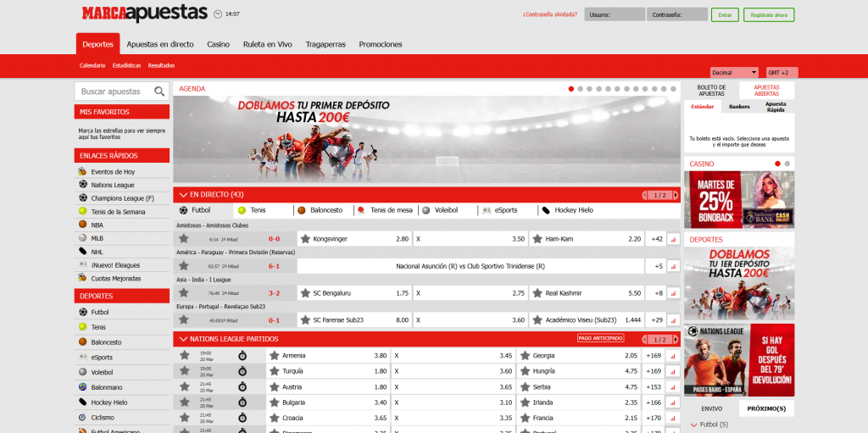Open Champions League (F) quick link
The image size is (868, 433).
(122, 198)
